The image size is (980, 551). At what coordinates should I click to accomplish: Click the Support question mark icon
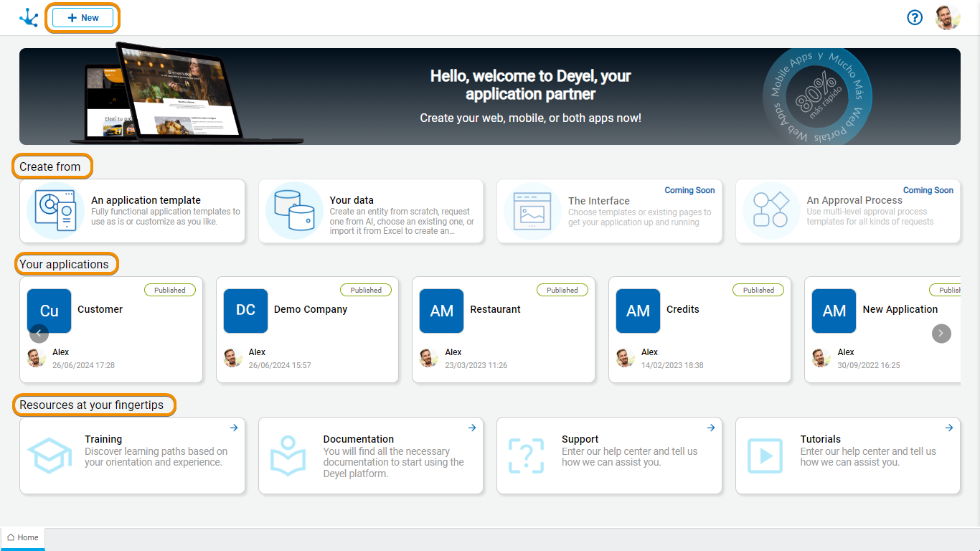(x=526, y=456)
